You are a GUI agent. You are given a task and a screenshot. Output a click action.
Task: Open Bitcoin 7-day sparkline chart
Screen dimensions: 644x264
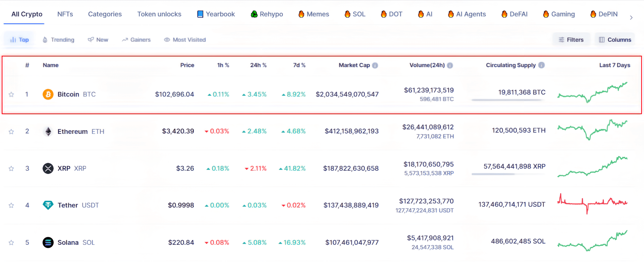(592, 92)
